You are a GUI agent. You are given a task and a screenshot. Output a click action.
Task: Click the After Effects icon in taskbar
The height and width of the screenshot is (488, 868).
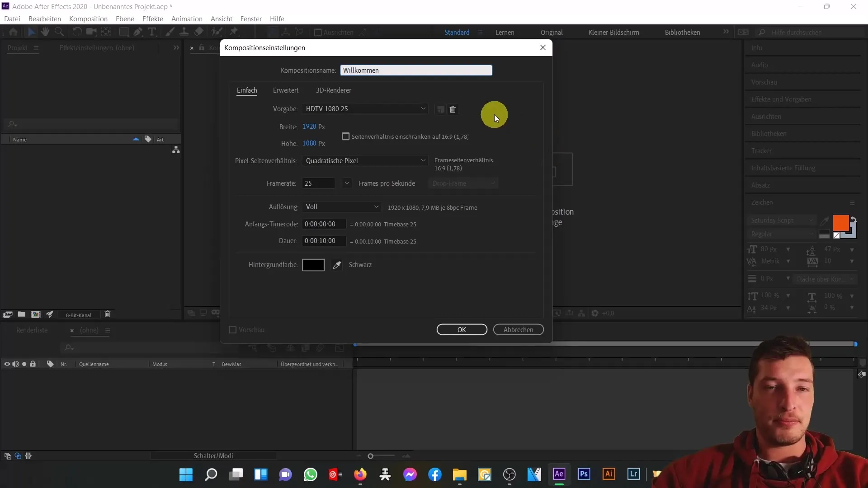click(559, 474)
